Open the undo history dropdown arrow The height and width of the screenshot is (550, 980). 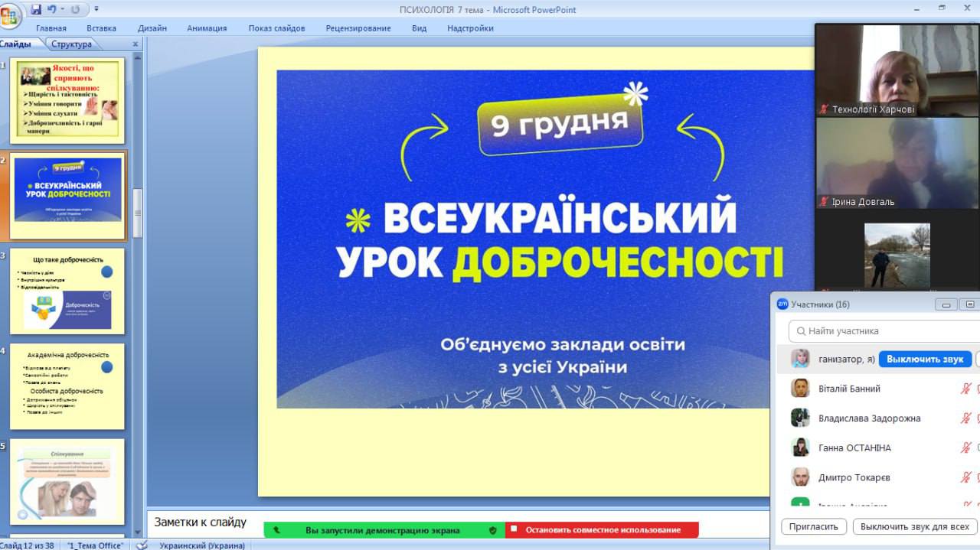pos(62,9)
